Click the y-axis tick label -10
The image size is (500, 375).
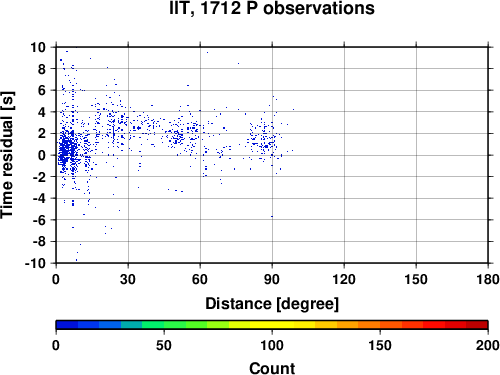coord(35,263)
